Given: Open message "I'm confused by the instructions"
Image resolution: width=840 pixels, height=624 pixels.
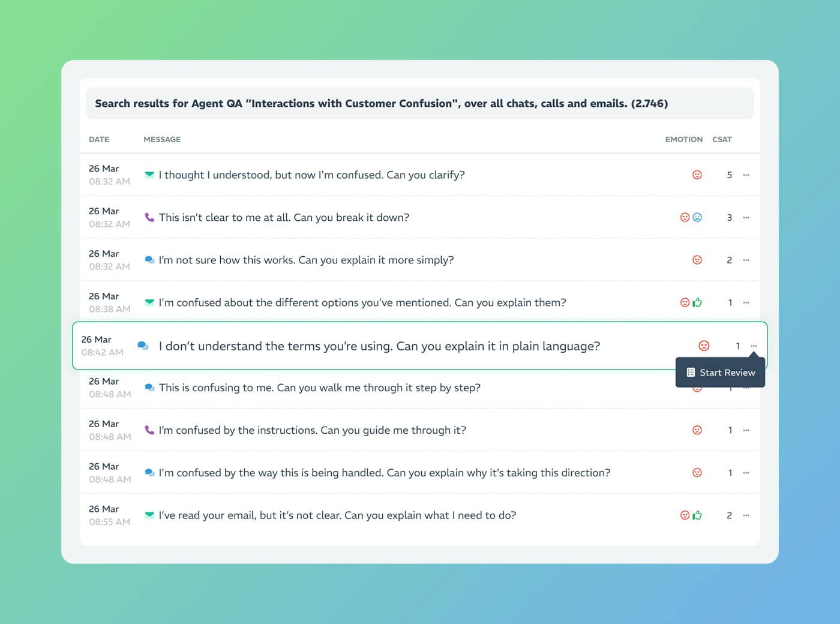Looking at the screenshot, I should [x=312, y=430].
